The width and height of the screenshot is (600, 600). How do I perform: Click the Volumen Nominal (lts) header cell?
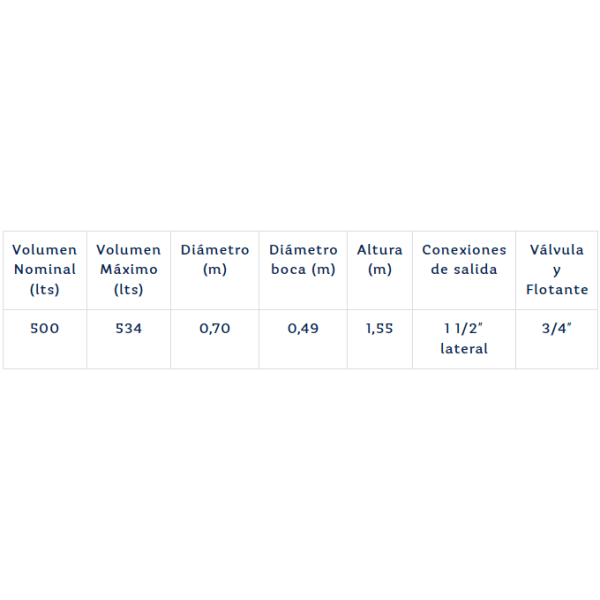coord(44,270)
